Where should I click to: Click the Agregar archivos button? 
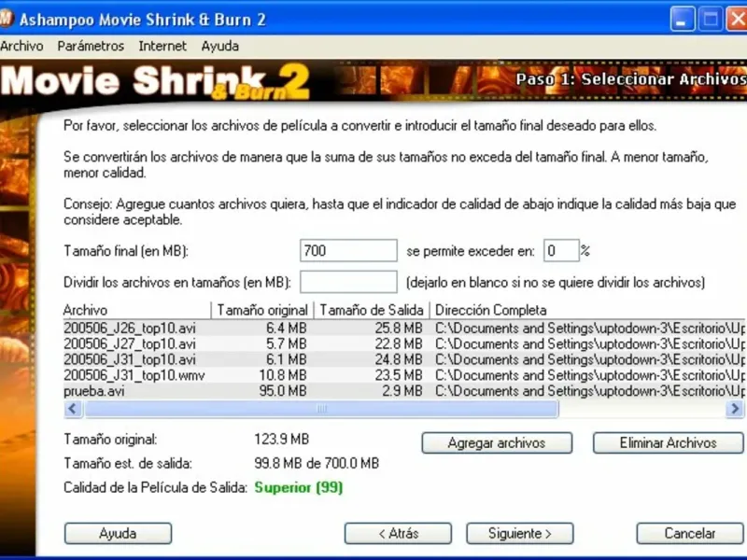click(x=497, y=442)
